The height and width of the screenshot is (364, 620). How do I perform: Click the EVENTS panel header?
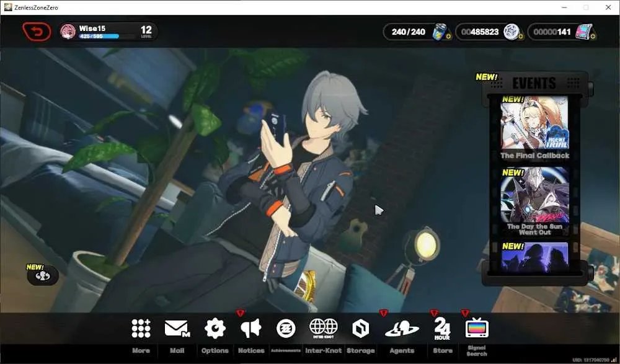534,83
